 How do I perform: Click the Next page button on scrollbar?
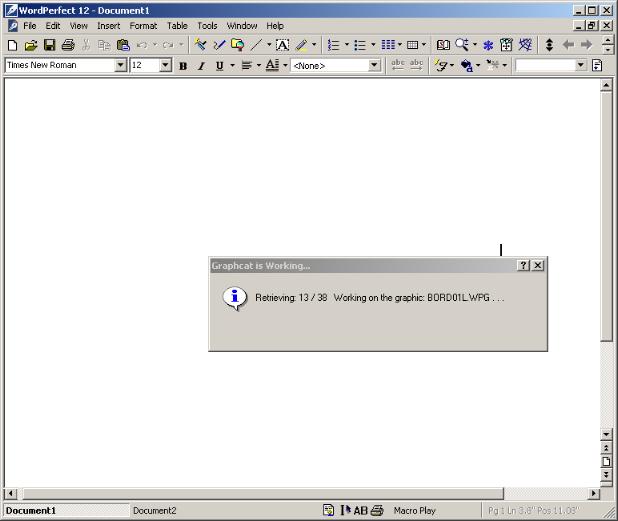(606, 474)
